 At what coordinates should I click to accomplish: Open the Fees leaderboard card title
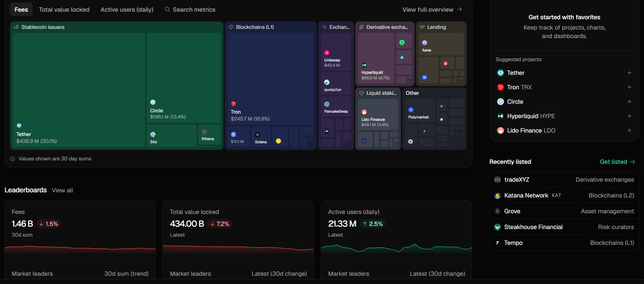(18, 212)
